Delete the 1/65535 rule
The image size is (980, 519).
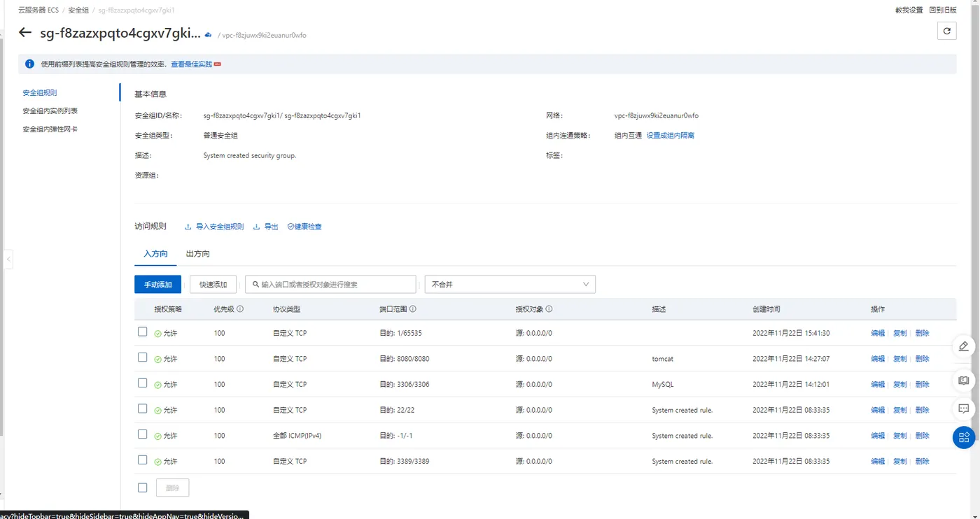[x=923, y=333]
